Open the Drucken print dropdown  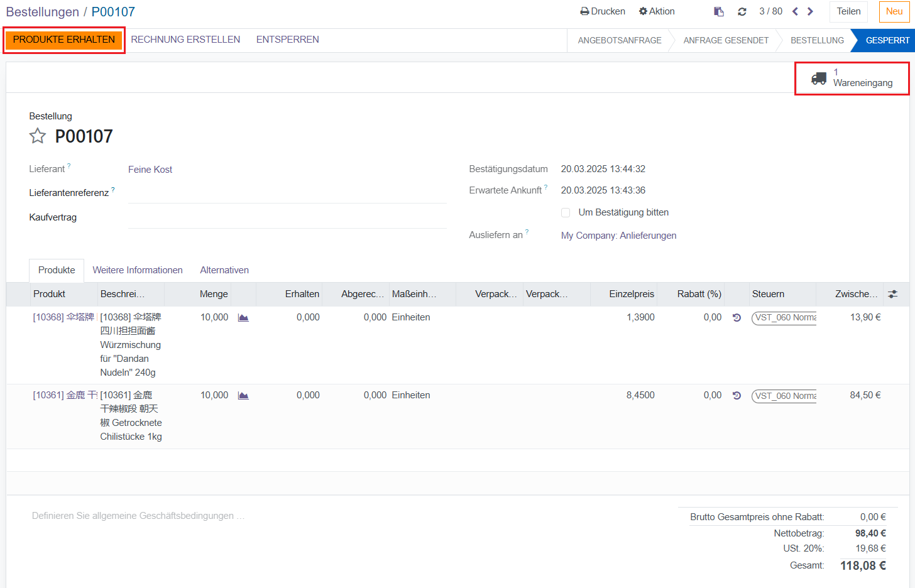[602, 11]
